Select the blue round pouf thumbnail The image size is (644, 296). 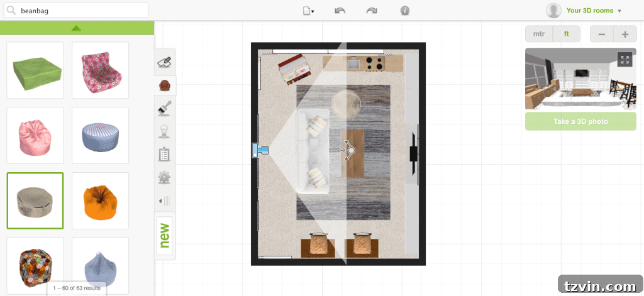pyautogui.click(x=101, y=136)
